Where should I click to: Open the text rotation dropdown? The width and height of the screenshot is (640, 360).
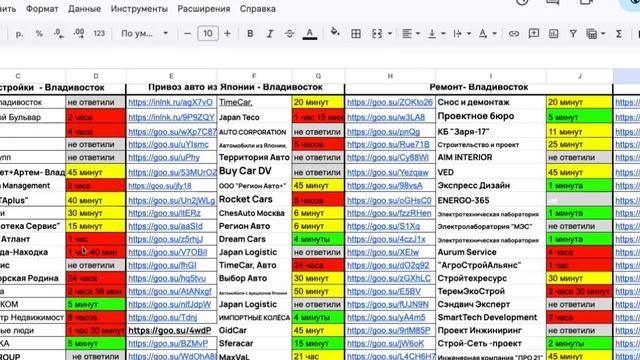[487, 34]
